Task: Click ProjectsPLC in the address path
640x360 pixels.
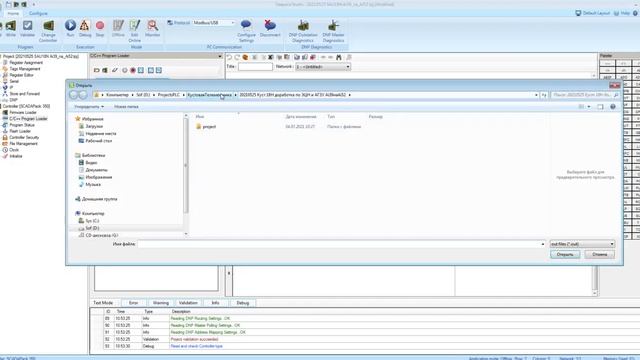Action: (169, 95)
